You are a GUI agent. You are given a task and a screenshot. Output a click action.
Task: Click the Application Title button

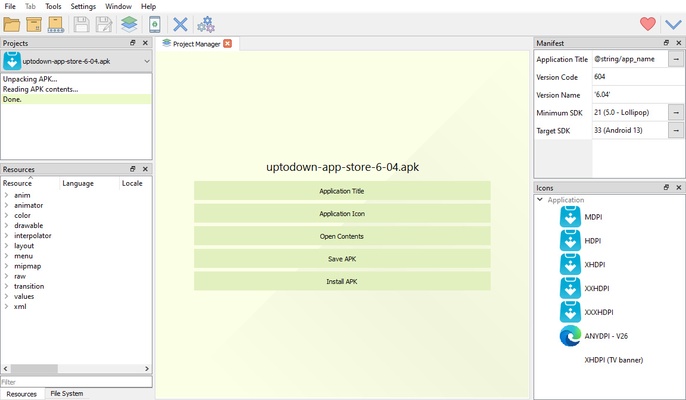click(x=342, y=191)
